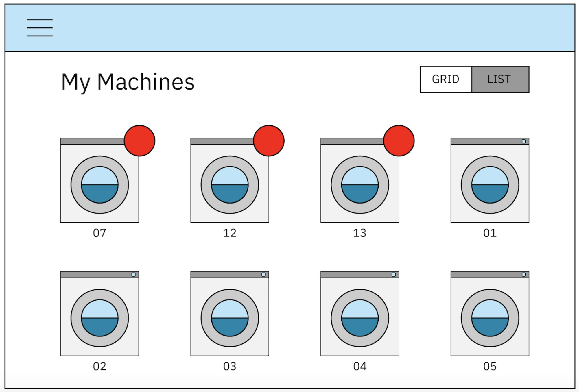Screen dimensions: 579x392
Task: Click red alert badge on machine 12
Action: pyautogui.click(x=269, y=140)
